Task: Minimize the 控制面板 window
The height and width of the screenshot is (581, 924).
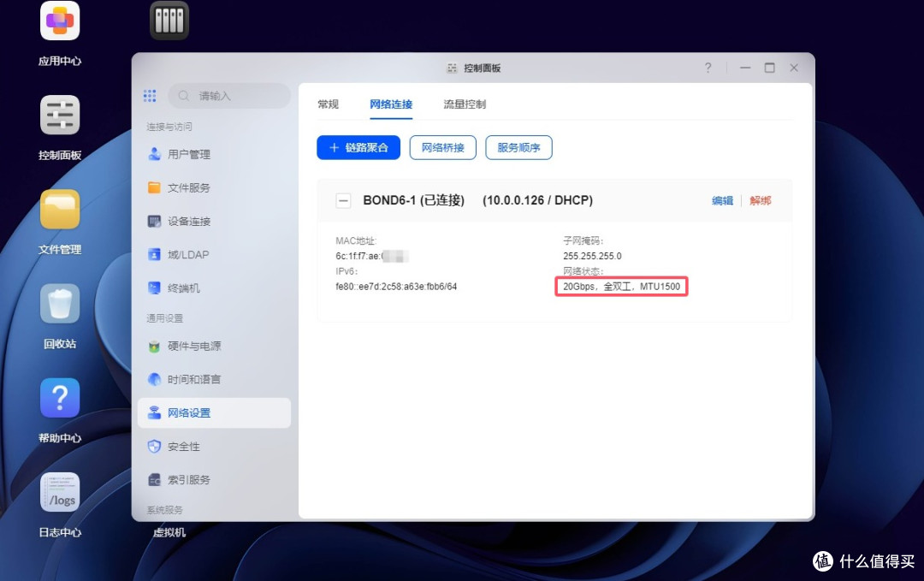Action: click(x=745, y=68)
